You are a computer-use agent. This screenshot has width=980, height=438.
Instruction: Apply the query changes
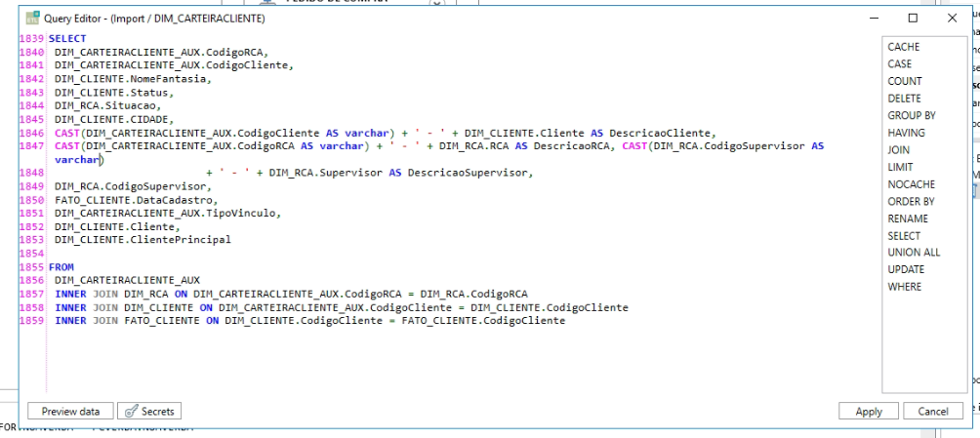pyautogui.click(x=869, y=411)
